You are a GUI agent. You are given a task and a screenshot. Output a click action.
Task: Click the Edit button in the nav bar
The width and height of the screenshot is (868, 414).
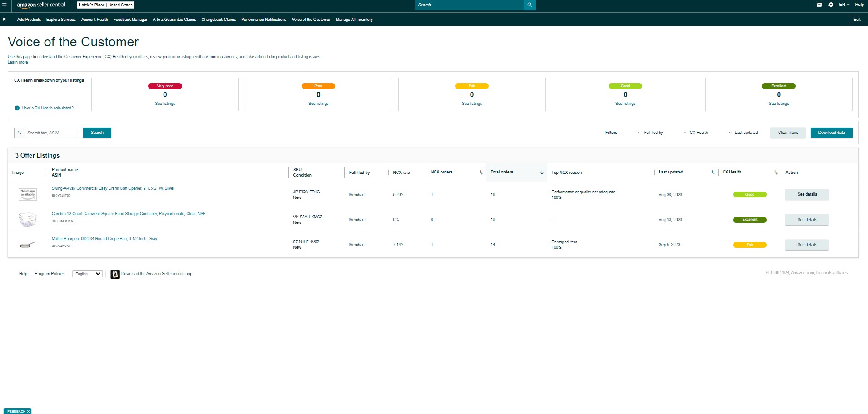[x=857, y=20]
